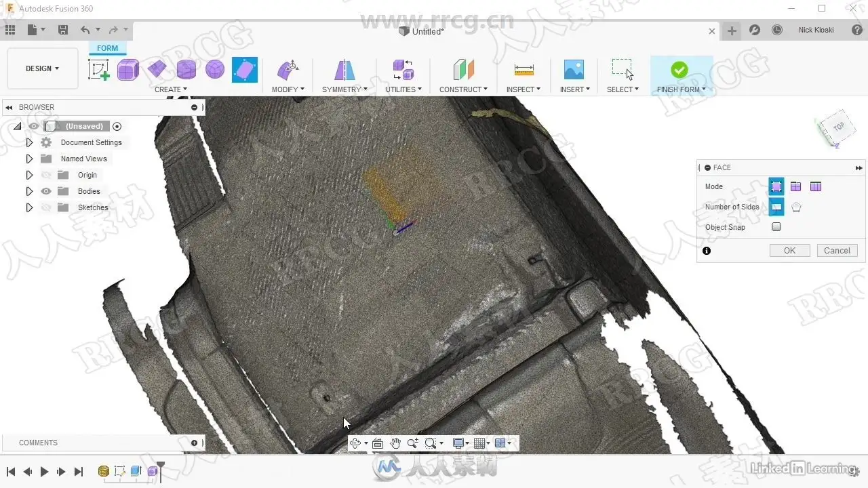This screenshot has width=868, height=488.
Task: Open the SYMMETRY dropdown menu
Action: (x=344, y=89)
